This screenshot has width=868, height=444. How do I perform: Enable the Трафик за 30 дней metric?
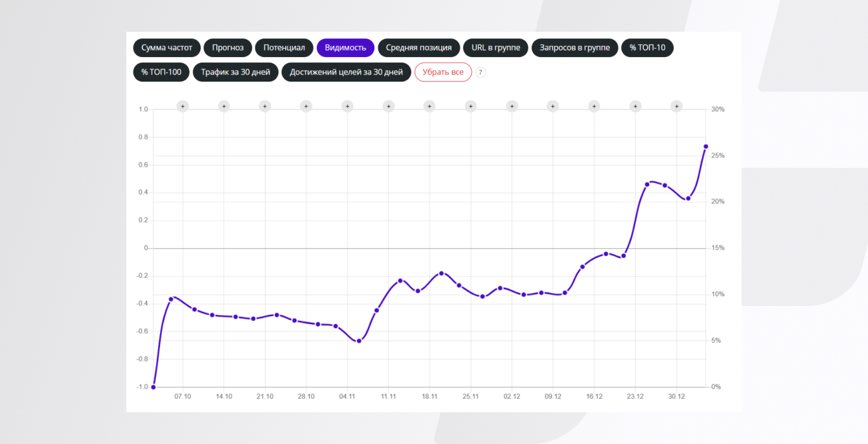click(235, 72)
